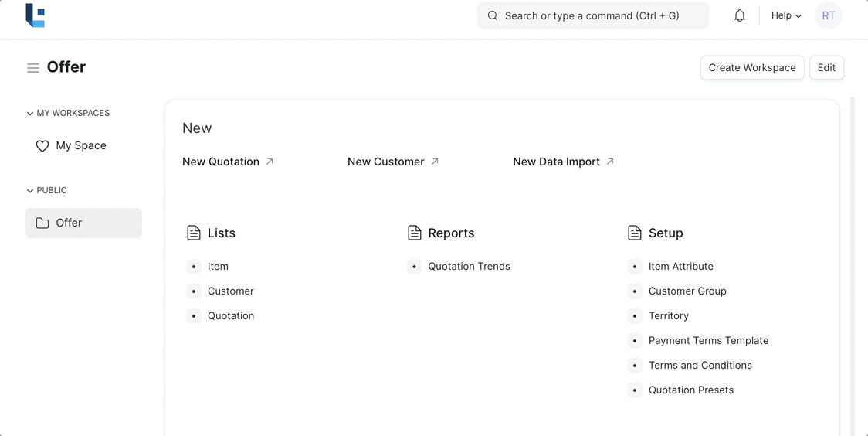
Task: Click the arrow icon beside New Customer
Action: pos(435,162)
